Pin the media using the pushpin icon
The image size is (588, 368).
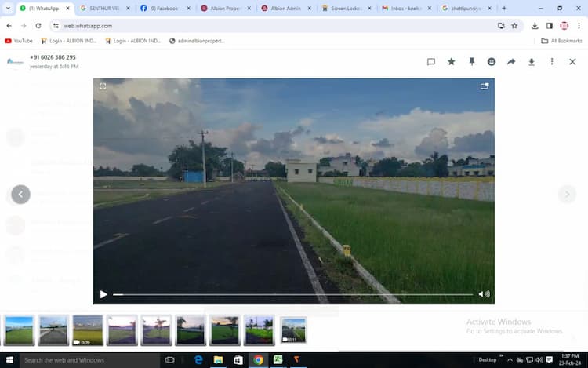(472, 61)
